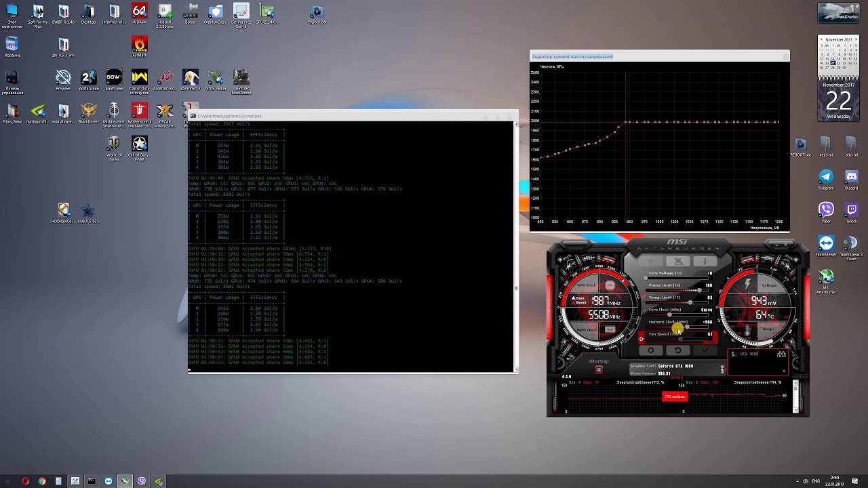Click the weather gadget showing Kharkiv
Viewport: 868px width, 488px height.
click(838, 13)
